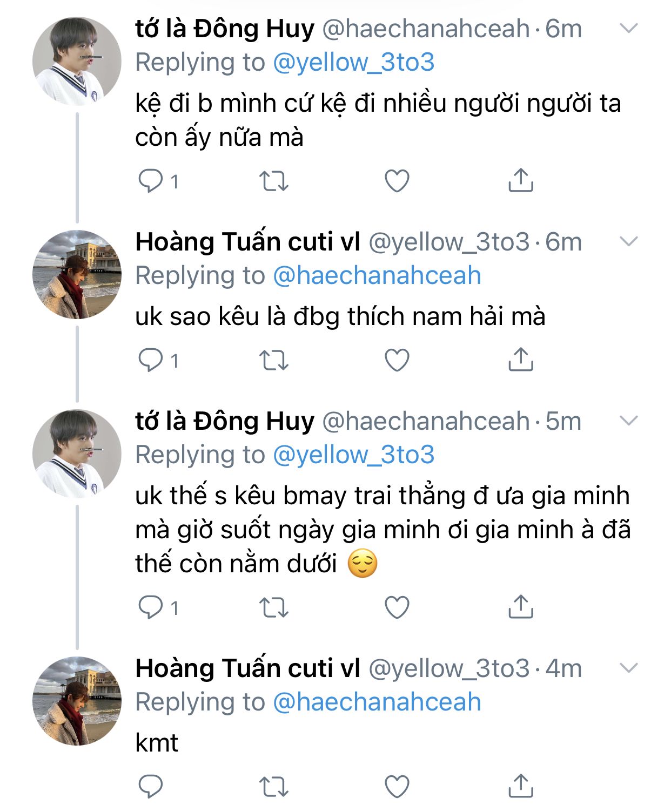
Task: Like the 'kmt' tweet
Action: click(x=397, y=787)
